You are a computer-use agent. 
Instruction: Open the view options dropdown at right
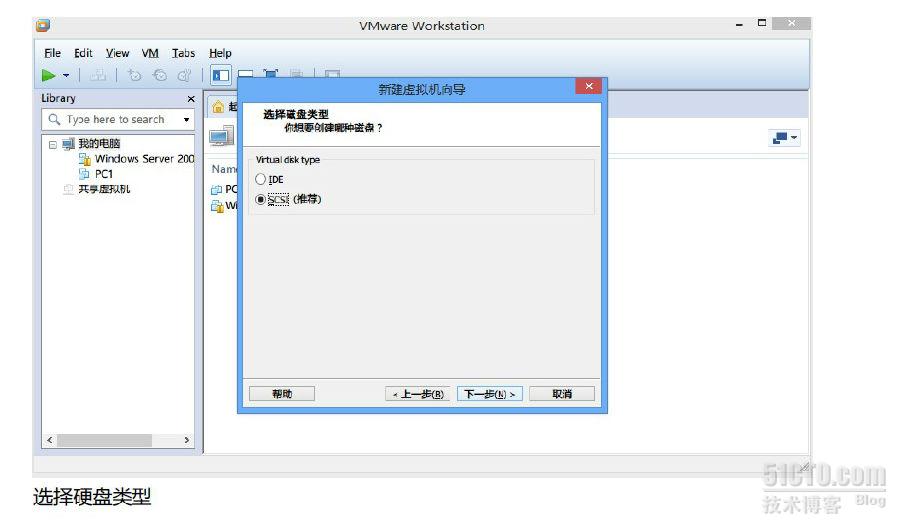[x=784, y=138]
